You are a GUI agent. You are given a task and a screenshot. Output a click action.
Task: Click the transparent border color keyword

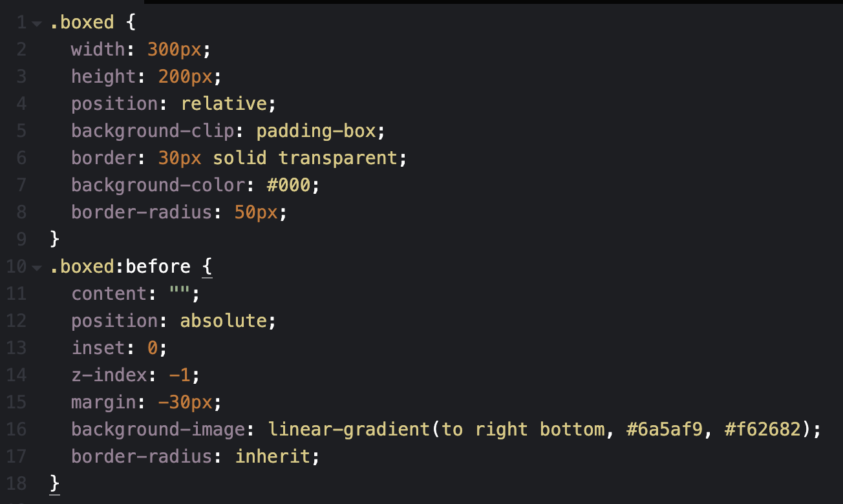[338, 158]
